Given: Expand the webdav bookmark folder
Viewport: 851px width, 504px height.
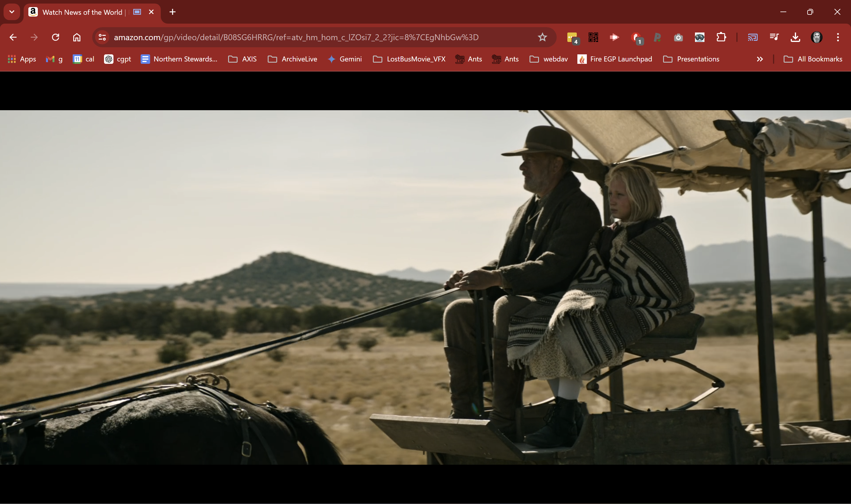Looking at the screenshot, I should click(549, 59).
